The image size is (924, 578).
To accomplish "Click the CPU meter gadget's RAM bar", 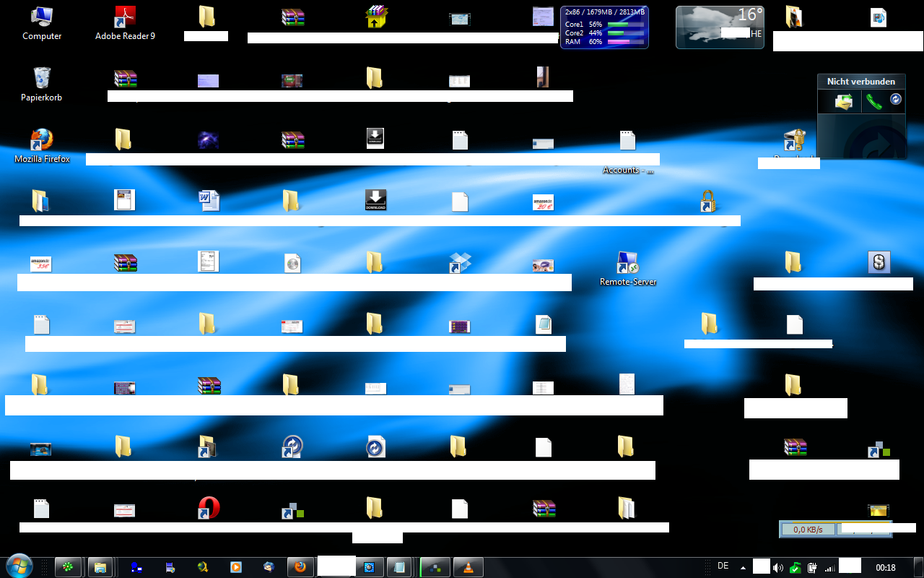I will 625,42.
